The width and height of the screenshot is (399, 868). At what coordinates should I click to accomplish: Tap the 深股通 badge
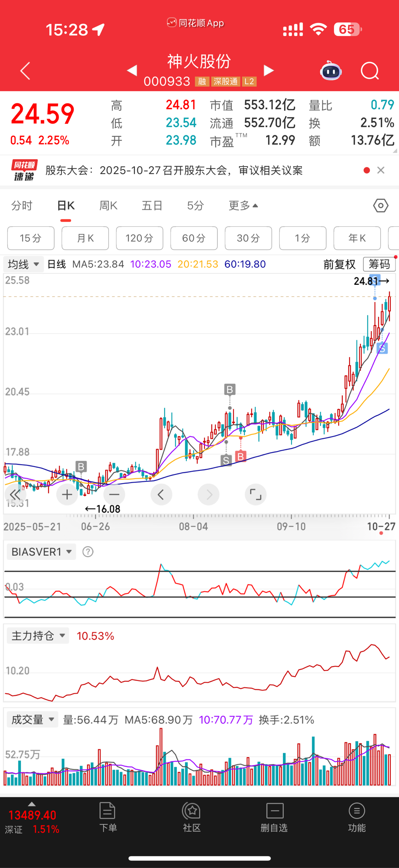[x=226, y=82]
